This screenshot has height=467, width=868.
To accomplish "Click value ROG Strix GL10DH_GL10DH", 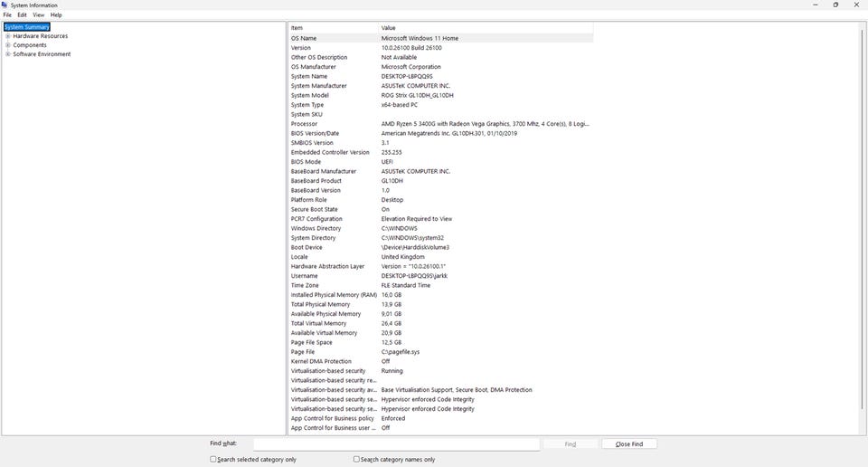I will click(418, 95).
